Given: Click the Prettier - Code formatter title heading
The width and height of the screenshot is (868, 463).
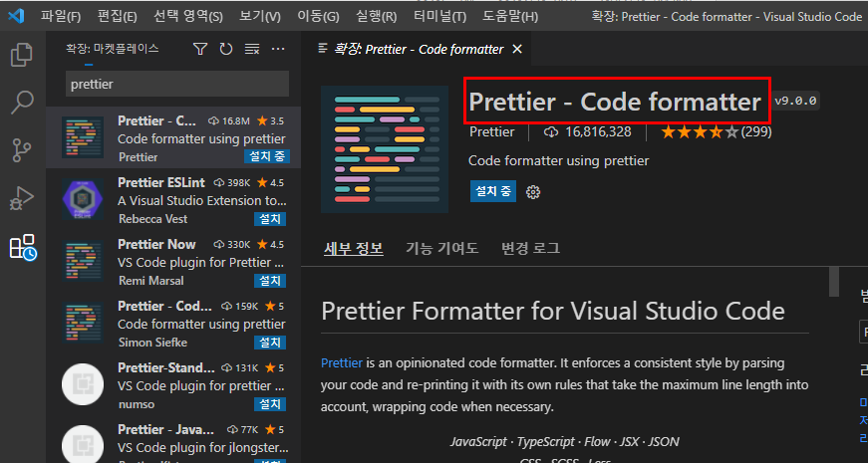Looking at the screenshot, I should pos(615,102).
